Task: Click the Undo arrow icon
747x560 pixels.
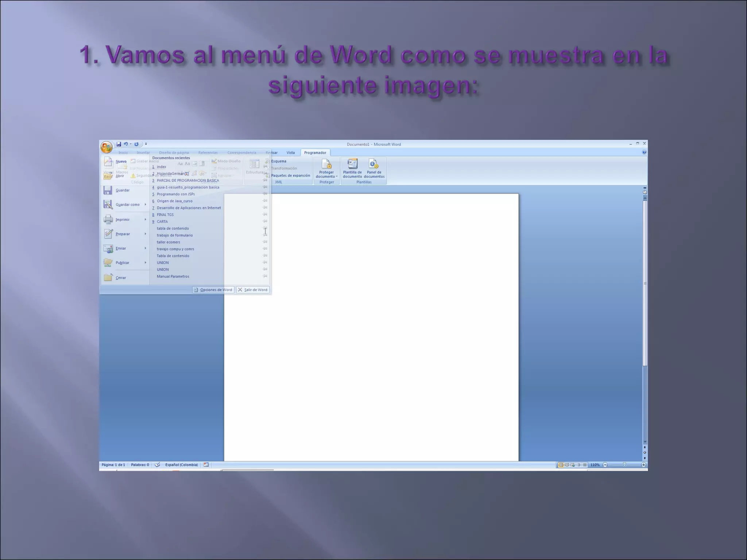Action: [125, 144]
